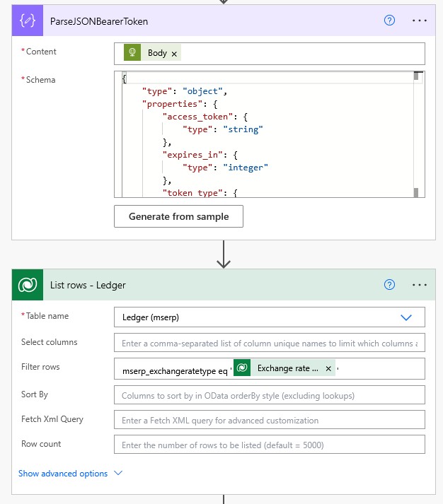Click the "properties" line in schema
Viewport: 443px width, 504px height.
tap(180, 104)
